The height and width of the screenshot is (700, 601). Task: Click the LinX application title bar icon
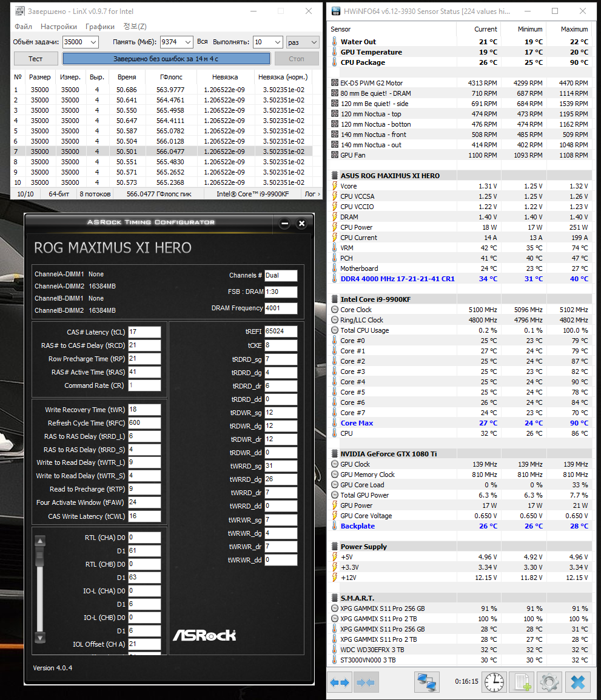pos(19,11)
